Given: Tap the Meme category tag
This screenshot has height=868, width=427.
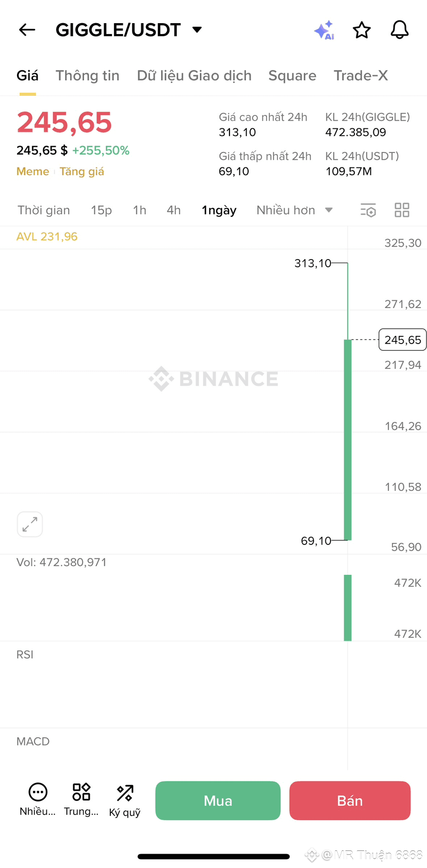Looking at the screenshot, I should pyautogui.click(x=33, y=172).
